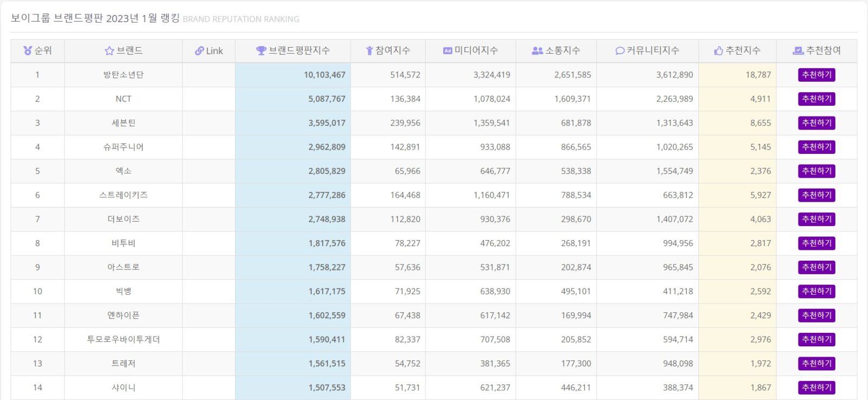Click the 5,087,767 reputation index value
Image resolution: width=868 pixels, height=400 pixels.
click(x=327, y=99)
